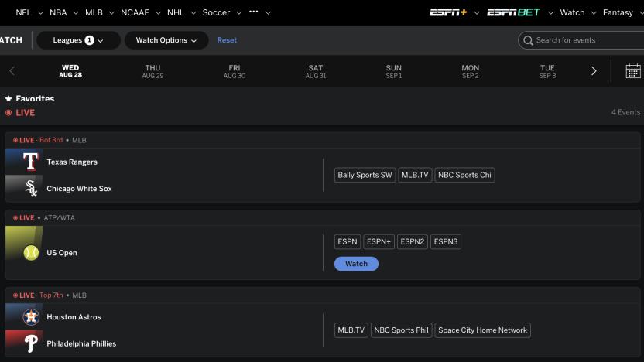Click the Reset filters link

227,40
